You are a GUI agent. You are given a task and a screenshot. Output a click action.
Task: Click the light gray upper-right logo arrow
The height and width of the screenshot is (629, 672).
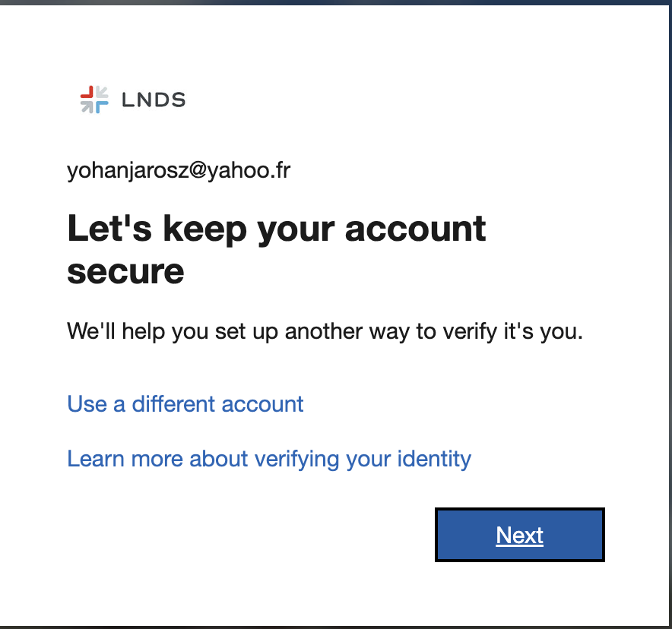click(102, 93)
